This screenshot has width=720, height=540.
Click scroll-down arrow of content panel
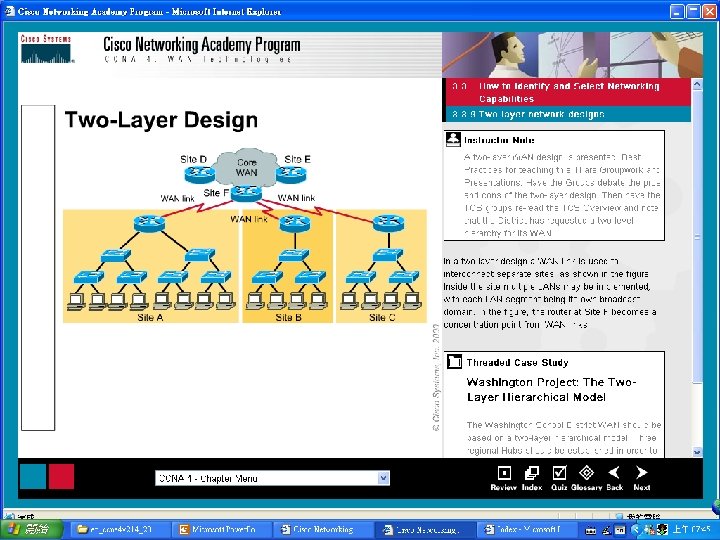(x=697, y=452)
